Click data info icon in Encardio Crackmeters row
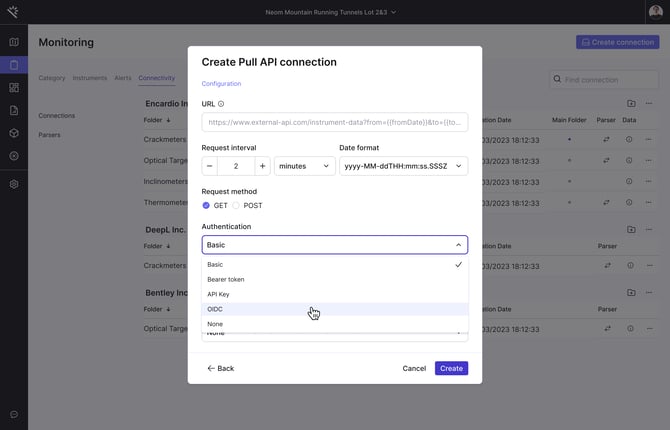 629,139
